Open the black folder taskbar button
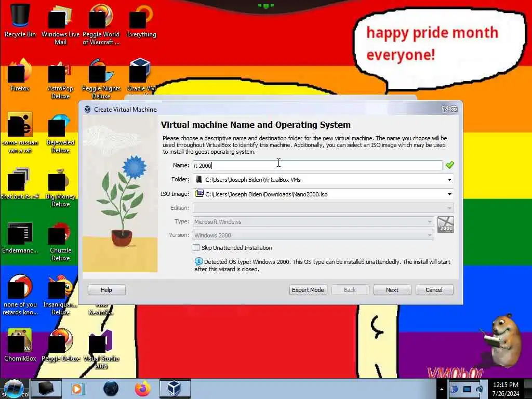Viewport: 532px width, 399px height. 46,389
